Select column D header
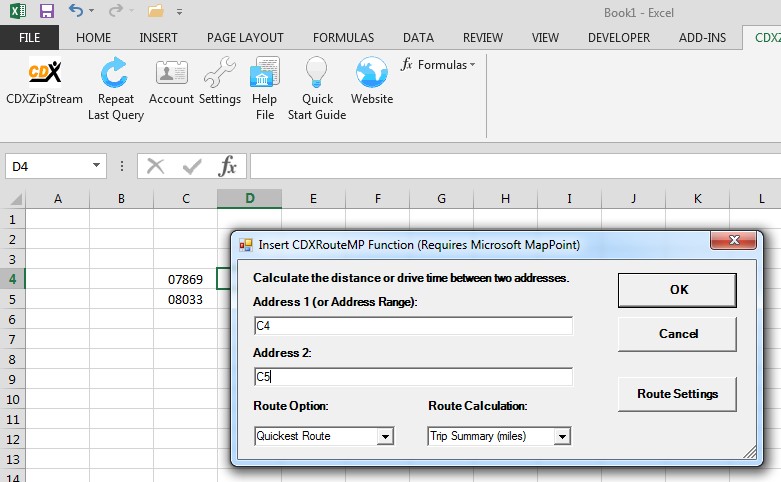Image resolution: width=781 pixels, height=482 pixels. point(250,199)
